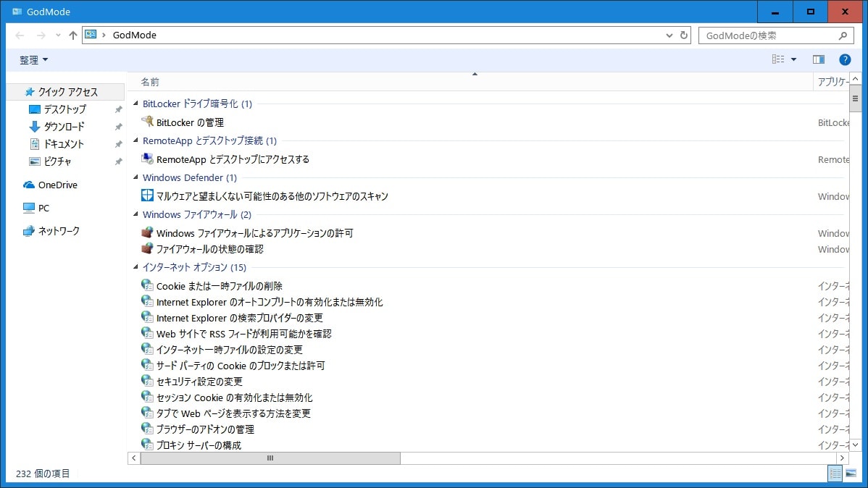Collapse the RemoteApp とデスクトップ接続 group
Viewport: 868px width, 488px height.
tap(135, 140)
